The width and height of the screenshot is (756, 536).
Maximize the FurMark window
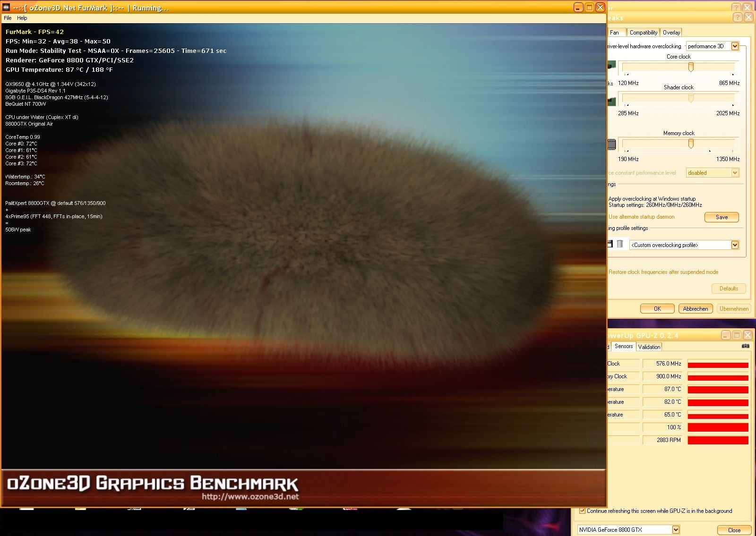pyautogui.click(x=590, y=8)
